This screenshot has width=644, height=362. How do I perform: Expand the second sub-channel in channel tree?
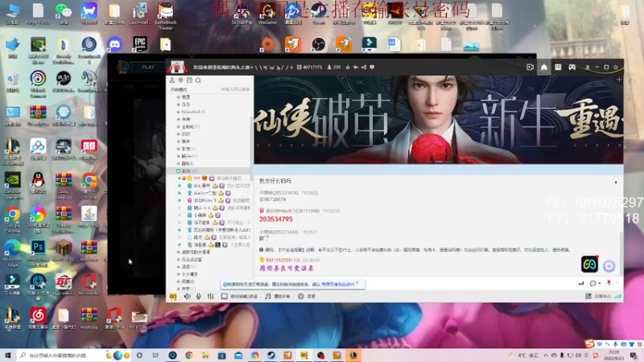click(x=178, y=105)
